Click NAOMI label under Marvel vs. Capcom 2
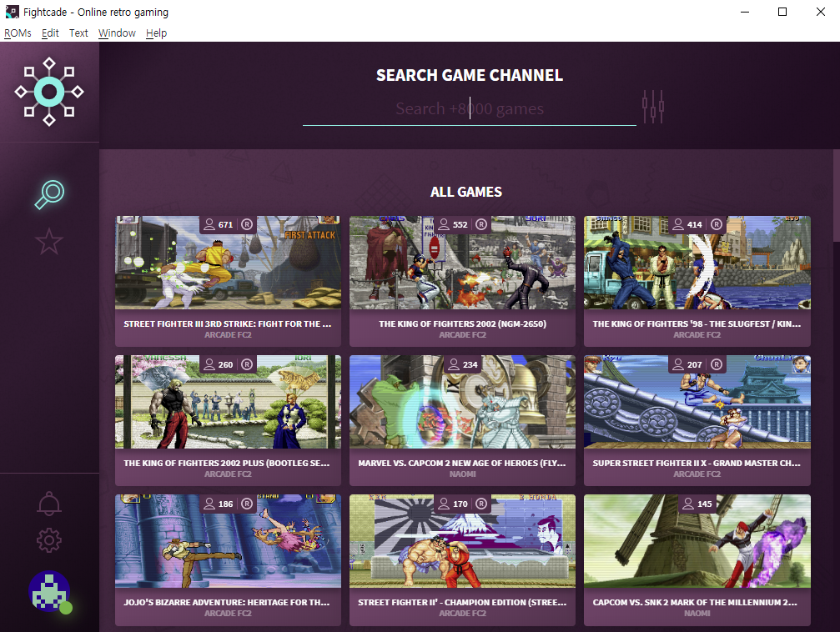This screenshot has width=840, height=632. pyautogui.click(x=462, y=474)
